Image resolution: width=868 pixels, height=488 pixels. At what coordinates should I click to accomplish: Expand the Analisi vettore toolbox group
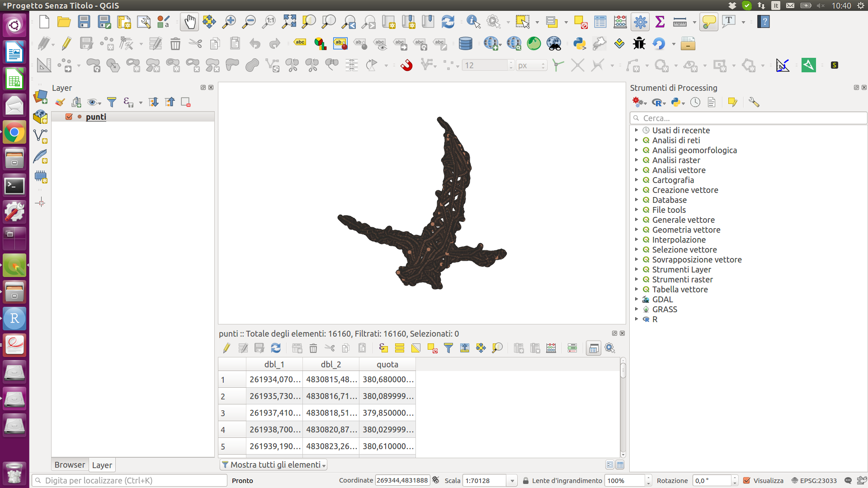tap(637, 170)
